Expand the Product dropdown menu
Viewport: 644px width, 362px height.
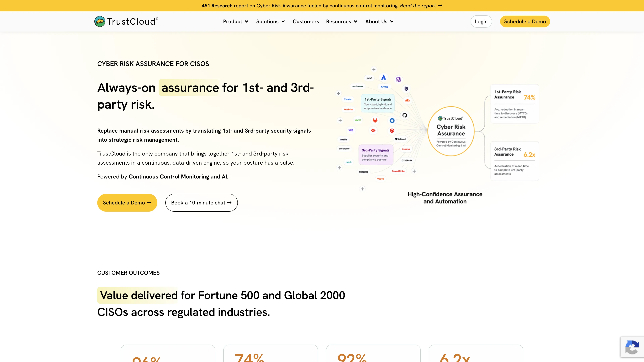[235, 21]
